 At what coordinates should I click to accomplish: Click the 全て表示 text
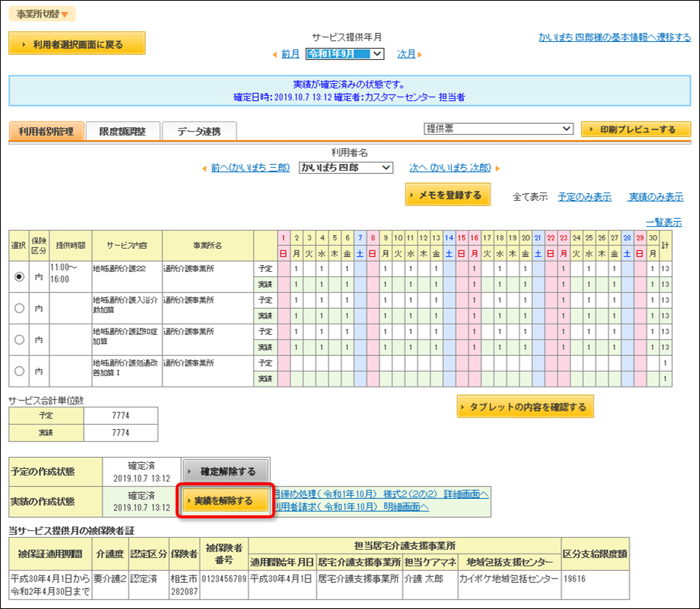pos(530,197)
